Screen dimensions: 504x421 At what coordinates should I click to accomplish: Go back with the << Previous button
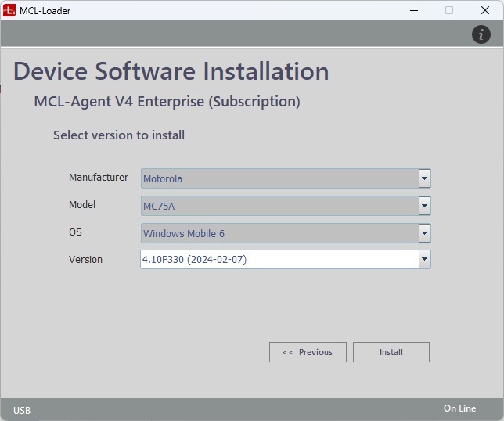point(308,352)
